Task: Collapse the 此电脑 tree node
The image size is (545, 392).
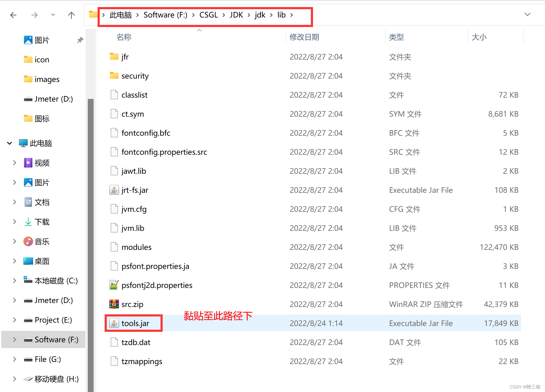Action: [10, 143]
